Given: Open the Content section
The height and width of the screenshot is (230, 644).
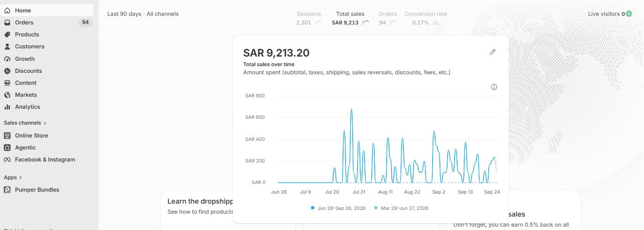Looking at the screenshot, I should click(47, 83).
